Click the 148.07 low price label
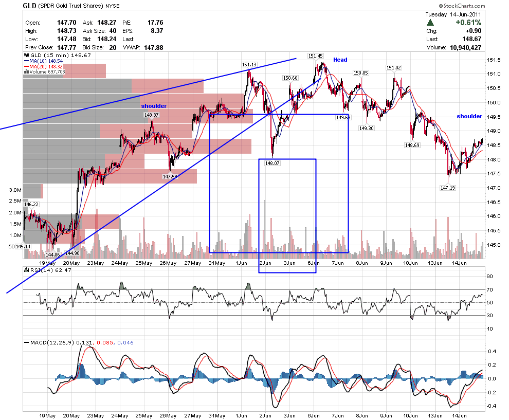 (x=272, y=163)
